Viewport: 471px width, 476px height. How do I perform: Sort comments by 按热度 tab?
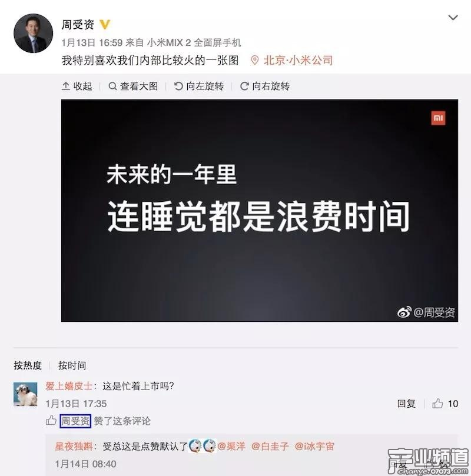pos(28,365)
